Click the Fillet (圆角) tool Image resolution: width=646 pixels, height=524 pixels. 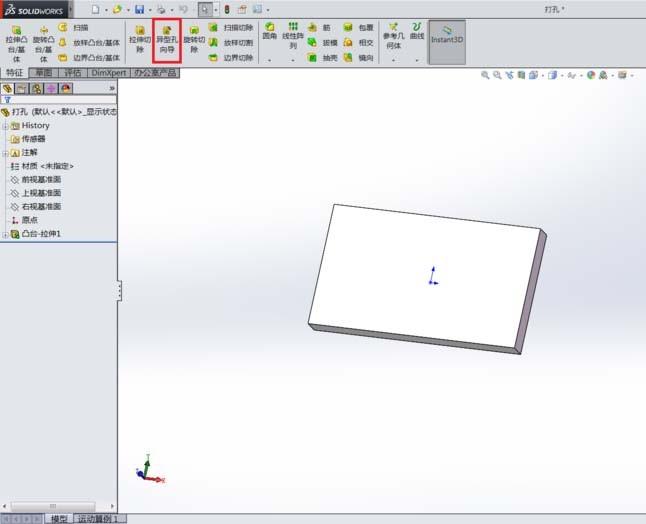click(269, 31)
